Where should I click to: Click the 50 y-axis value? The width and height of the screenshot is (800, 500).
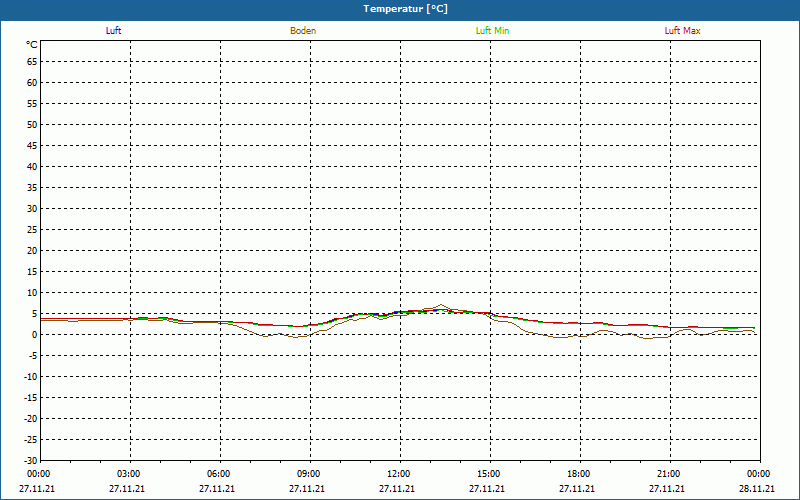click(x=32, y=124)
